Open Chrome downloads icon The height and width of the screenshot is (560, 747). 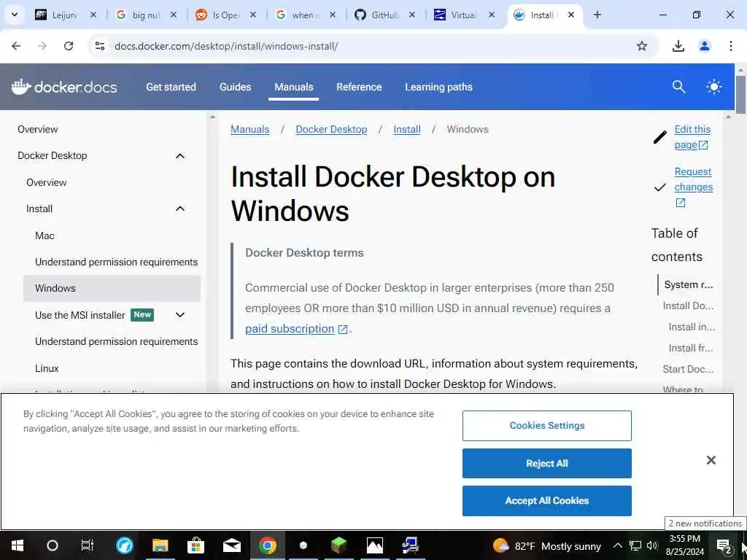[x=678, y=46]
